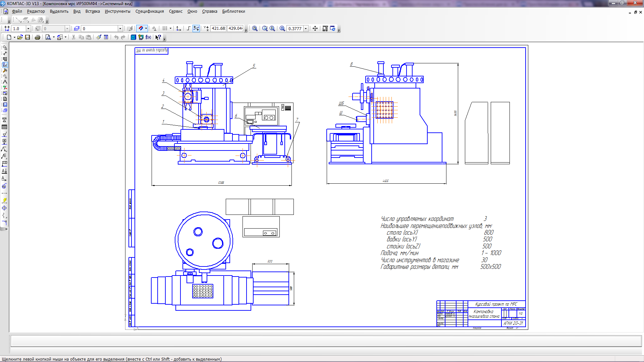Refresh the drawing view
The width and height of the screenshot is (644, 362).
pos(333,28)
